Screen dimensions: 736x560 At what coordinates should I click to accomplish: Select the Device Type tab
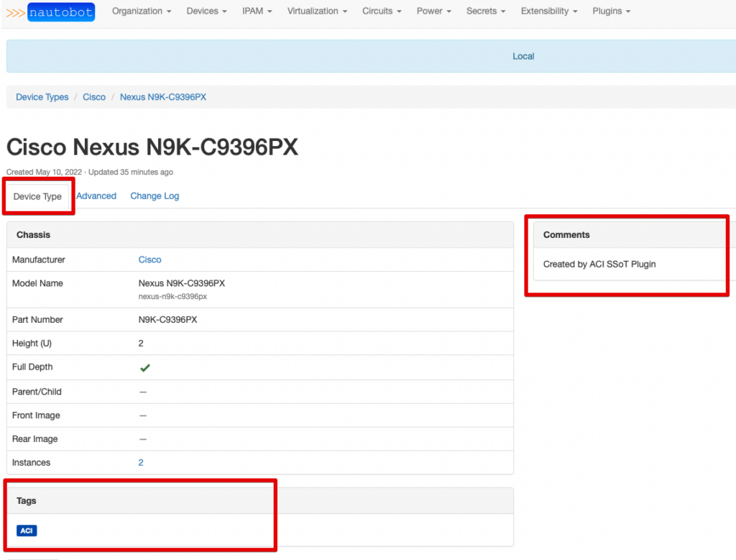(x=37, y=197)
